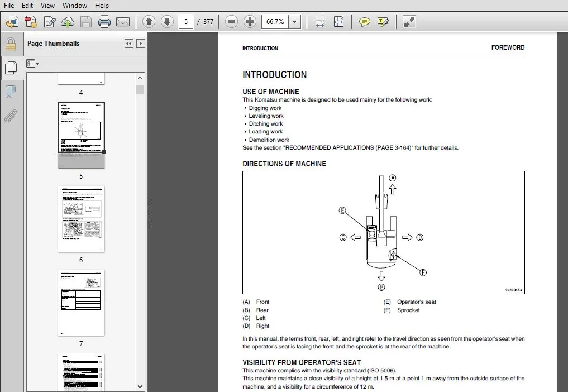Click the VISIBILITY FROM OPERATOR'S SEAT heading
The height and width of the screenshot is (392, 568).
click(302, 362)
